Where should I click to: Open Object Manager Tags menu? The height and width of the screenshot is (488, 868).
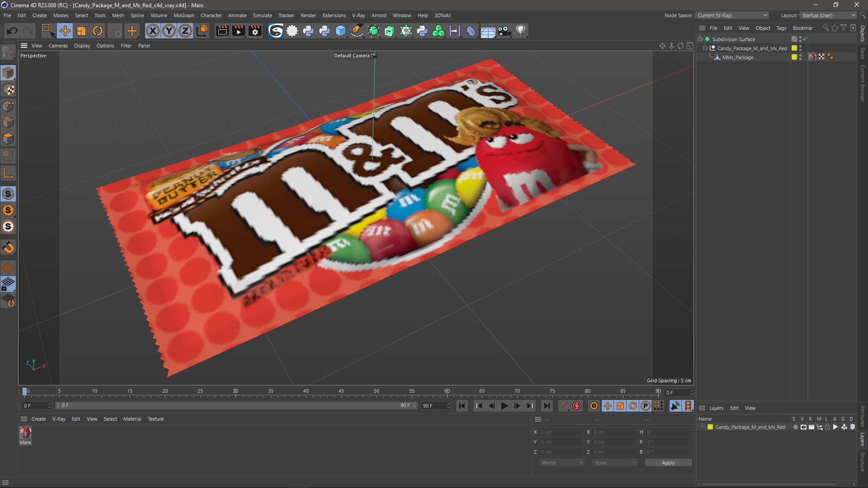[781, 28]
